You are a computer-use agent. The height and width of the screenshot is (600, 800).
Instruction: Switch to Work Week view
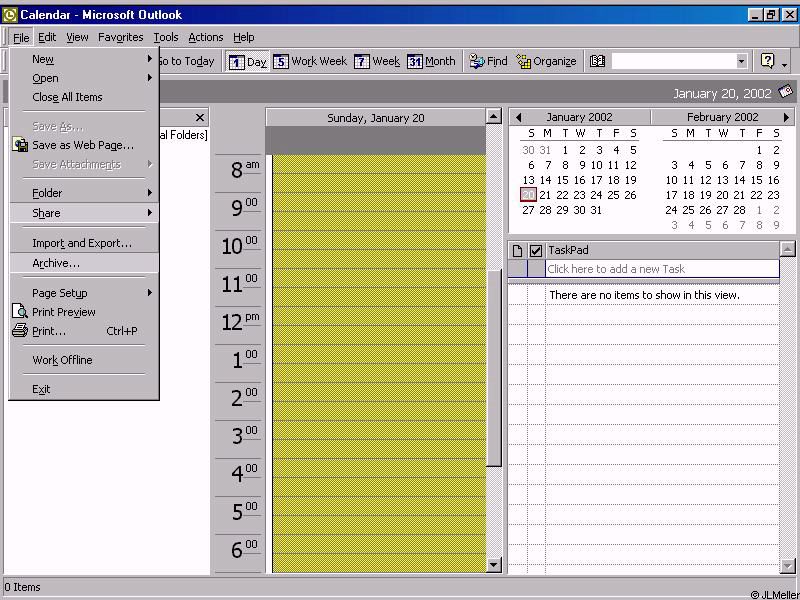point(310,61)
